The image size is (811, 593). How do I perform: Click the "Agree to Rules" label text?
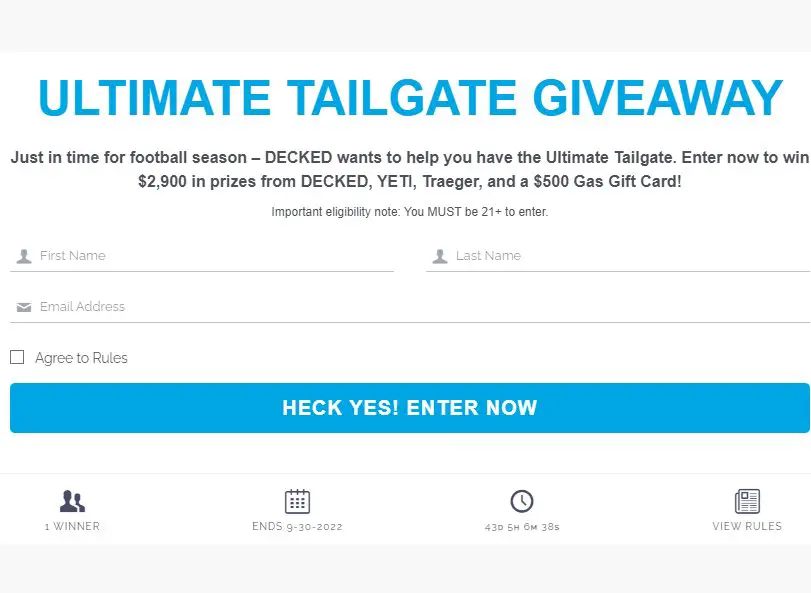pos(81,358)
